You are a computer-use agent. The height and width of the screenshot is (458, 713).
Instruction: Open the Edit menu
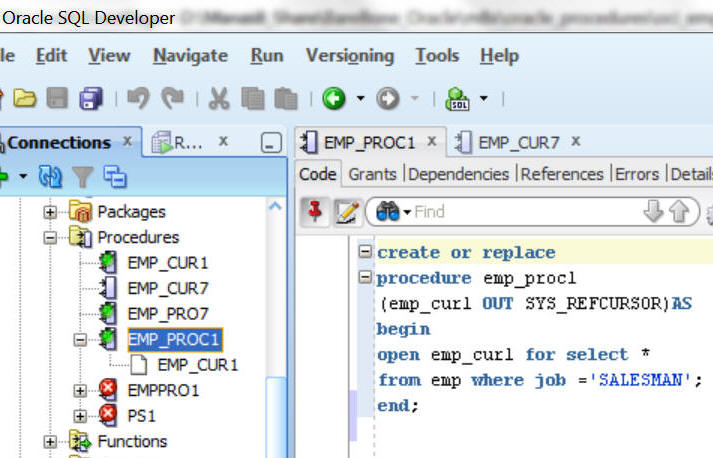(51, 56)
